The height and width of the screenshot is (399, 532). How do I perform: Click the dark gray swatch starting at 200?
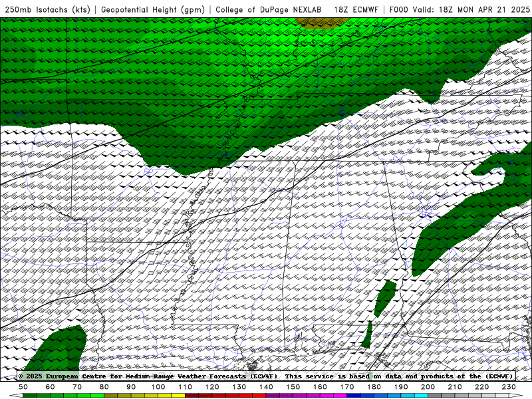434,396
